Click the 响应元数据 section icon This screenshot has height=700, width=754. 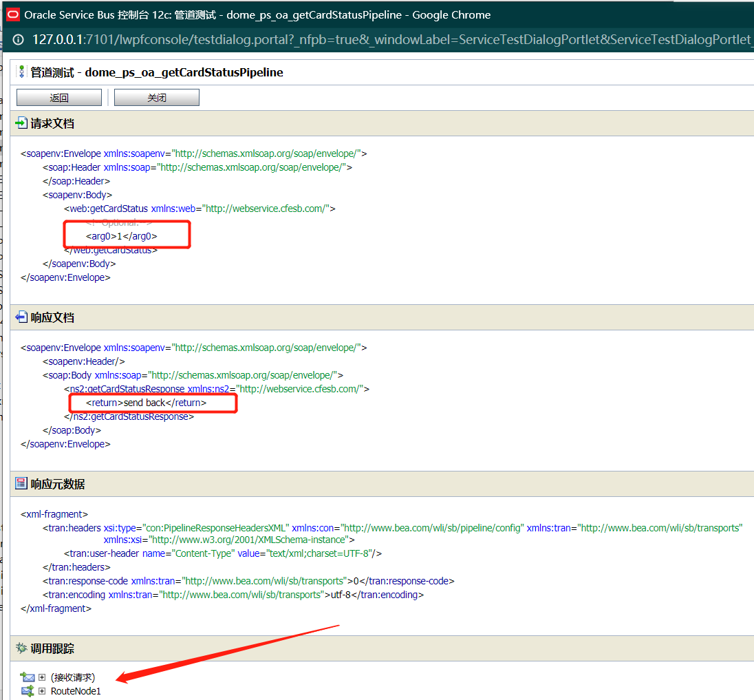tap(21, 483)
